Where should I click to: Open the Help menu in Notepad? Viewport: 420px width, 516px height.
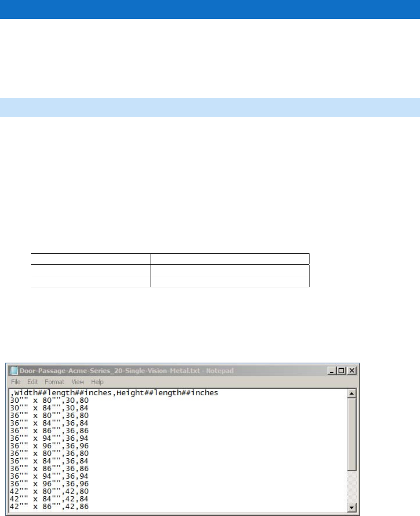pyautogui.click(x=97, y=382)
